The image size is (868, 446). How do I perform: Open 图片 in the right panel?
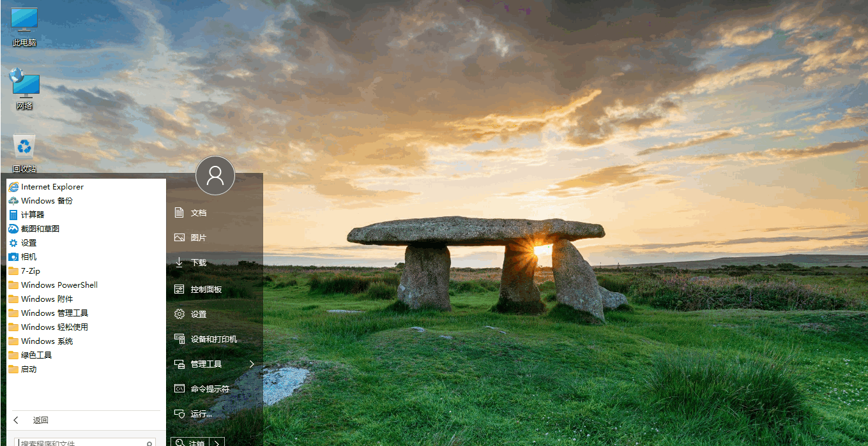[x=215, y=237]
